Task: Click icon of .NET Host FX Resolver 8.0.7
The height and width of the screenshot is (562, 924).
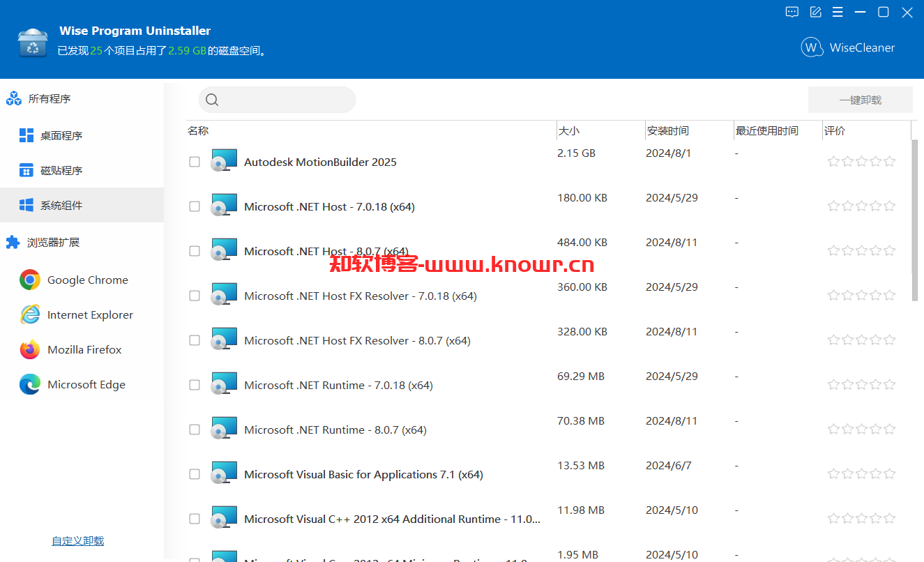Action: (224, 340)
